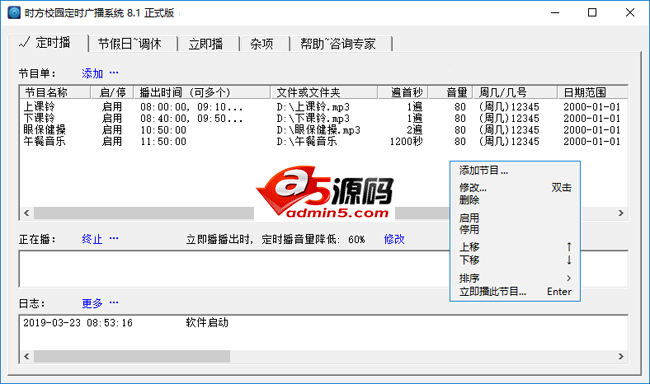The height and width of the screenshot is (384, 650).
Task: Expand the 排序 submenu
Action: (515, 278)
